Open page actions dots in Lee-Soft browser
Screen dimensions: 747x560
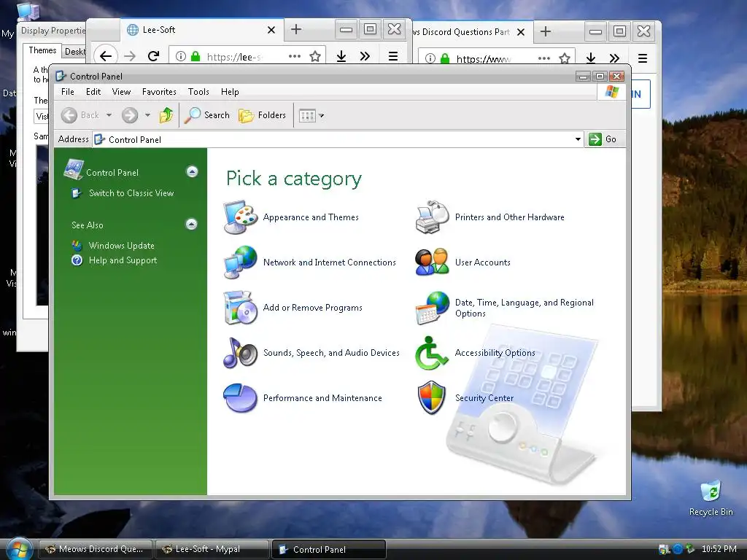tap(295, 57)
